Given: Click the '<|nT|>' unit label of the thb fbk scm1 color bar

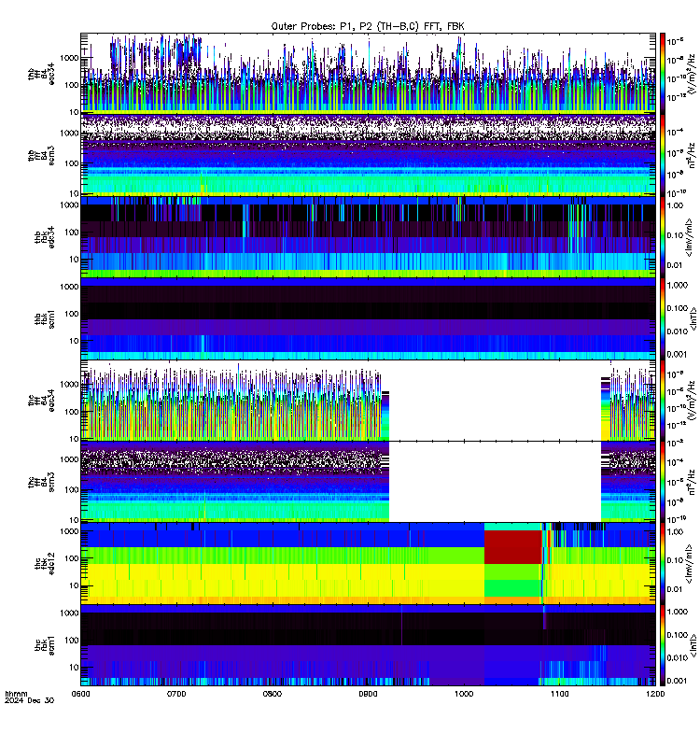Looking at the screenshot, I should [693, 318].
